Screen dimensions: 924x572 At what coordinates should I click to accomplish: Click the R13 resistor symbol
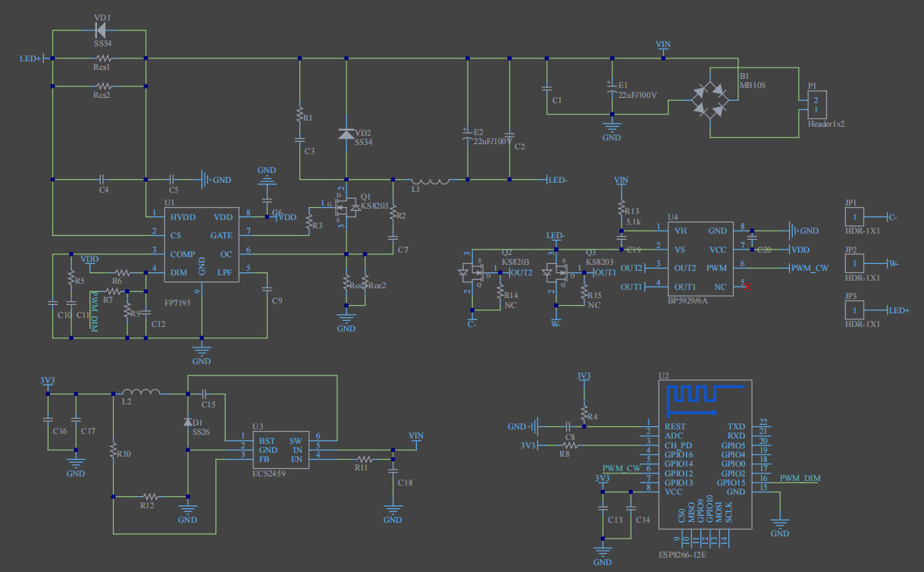pos(621,207)
